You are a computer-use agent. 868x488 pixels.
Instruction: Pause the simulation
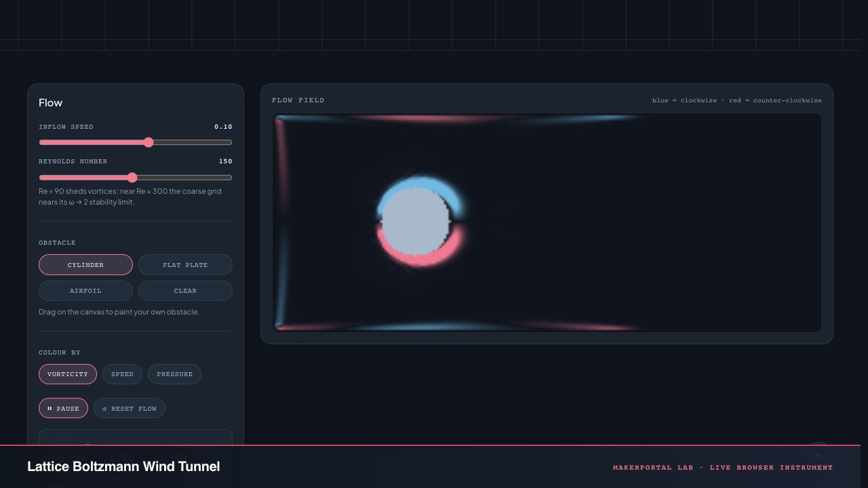63,408
